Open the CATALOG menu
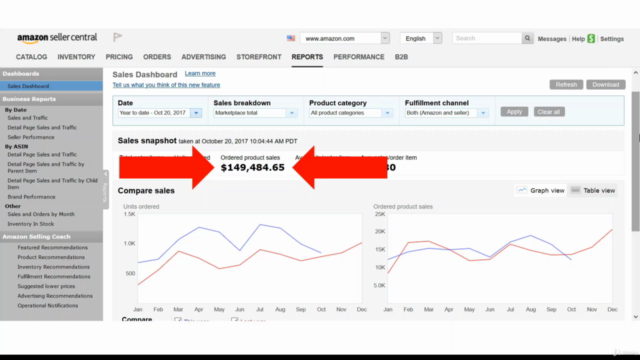This screenshot has height=360, width=640. [x=31, y=57]
